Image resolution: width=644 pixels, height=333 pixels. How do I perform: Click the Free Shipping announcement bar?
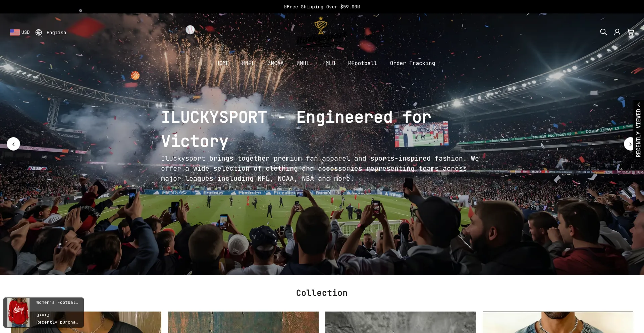pyautogui.click(x=322, y=7)
